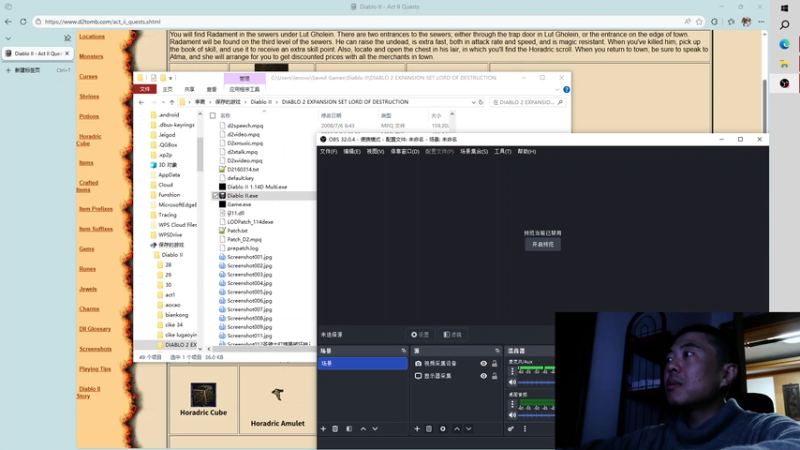The image size is (800, 450).
Task: Add a new source in OBS Sources panel
Action: [417, 429]
